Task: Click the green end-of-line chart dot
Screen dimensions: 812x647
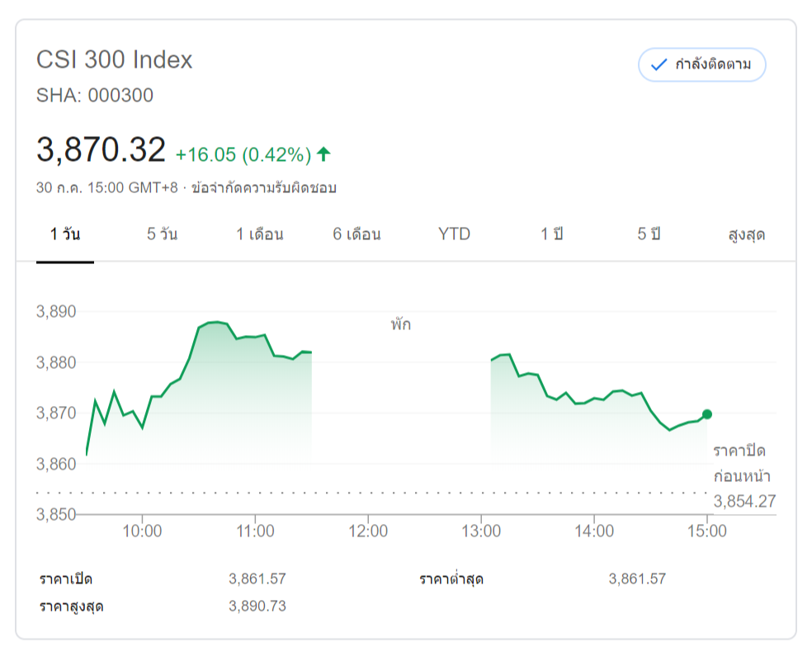Action: (x=707, y=414)
